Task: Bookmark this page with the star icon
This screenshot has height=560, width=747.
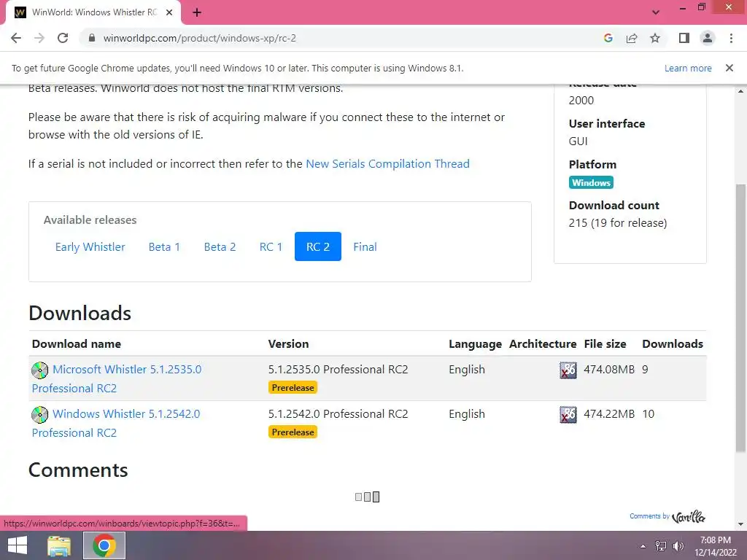Action: pos(655,38)
